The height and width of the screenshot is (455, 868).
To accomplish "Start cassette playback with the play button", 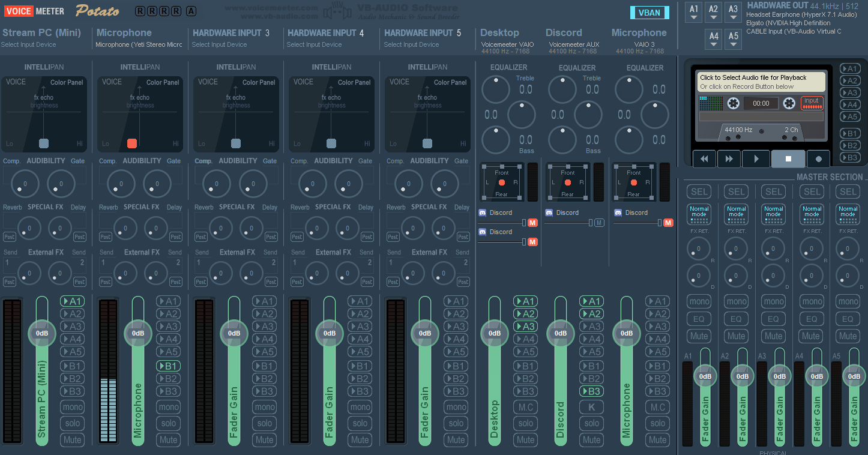I will coord(756,159).
